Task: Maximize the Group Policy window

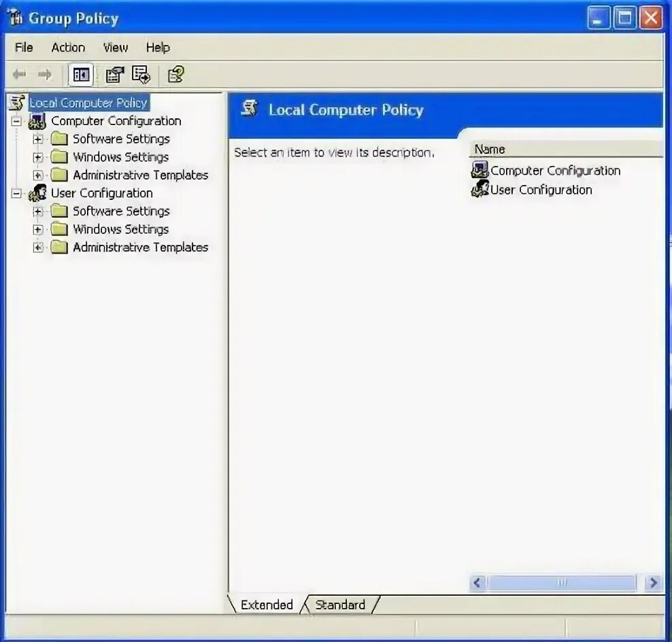Action: [624, 18]
